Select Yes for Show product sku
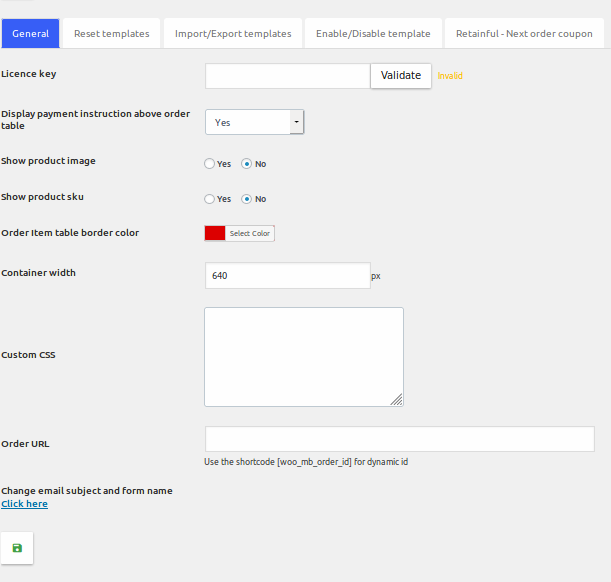611x582 pixels. (x=210, y=199)
